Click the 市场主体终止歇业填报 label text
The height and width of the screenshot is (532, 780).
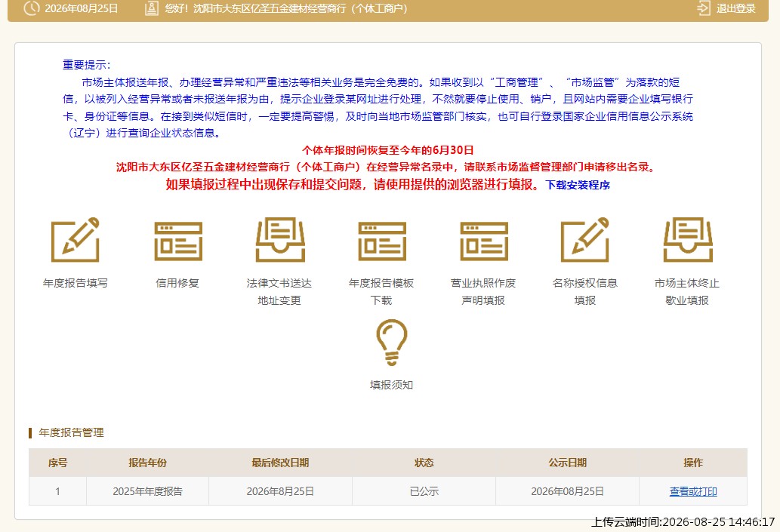687,292
